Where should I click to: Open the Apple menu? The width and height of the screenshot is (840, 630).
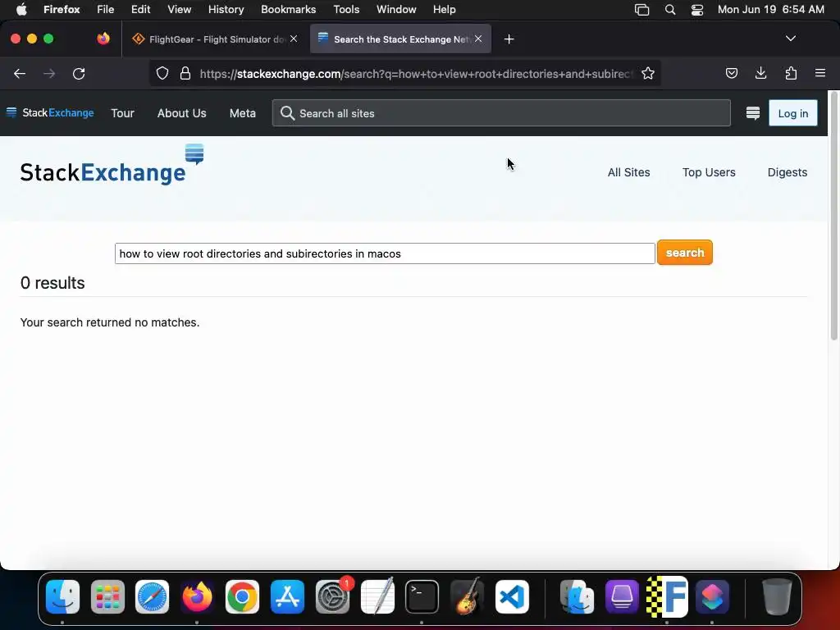(21, 9)
